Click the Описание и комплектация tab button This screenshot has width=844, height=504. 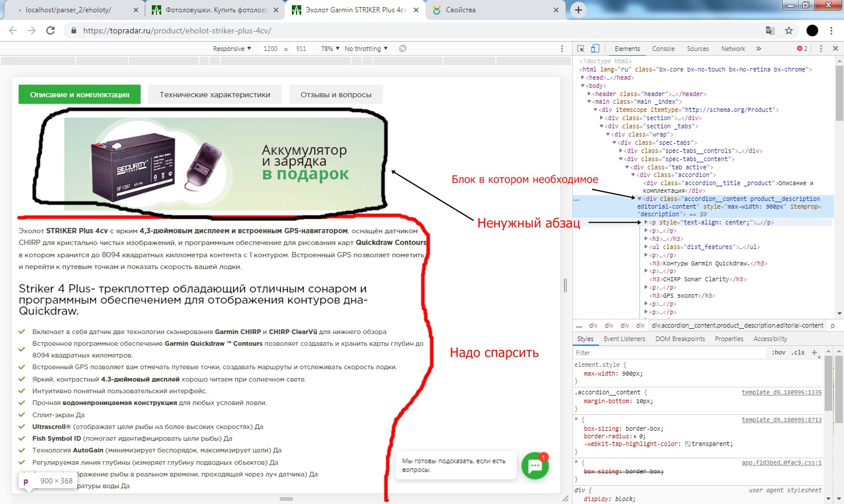[x=80, y=94]
